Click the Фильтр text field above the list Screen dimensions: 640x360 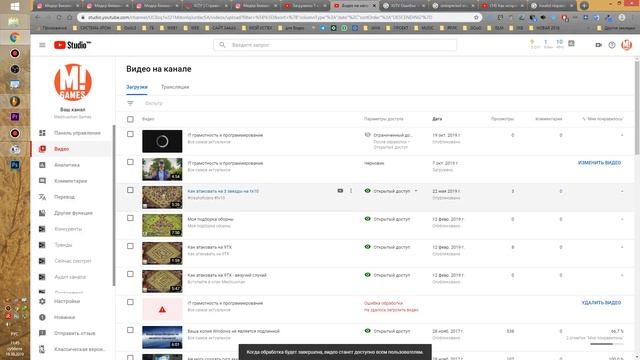[154, 103]
